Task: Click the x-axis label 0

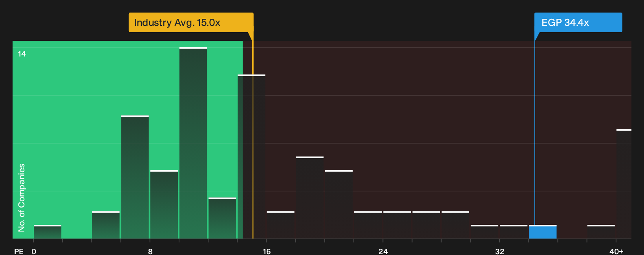Action: tap(34, 251)
